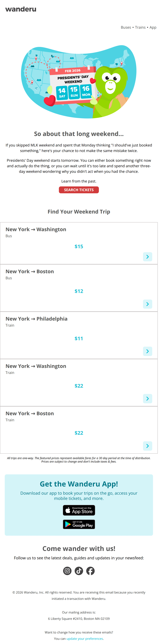Viewport: 163px width, 644px height.
Task: Click the Wanderu logo
Action: tap(21, 9)
